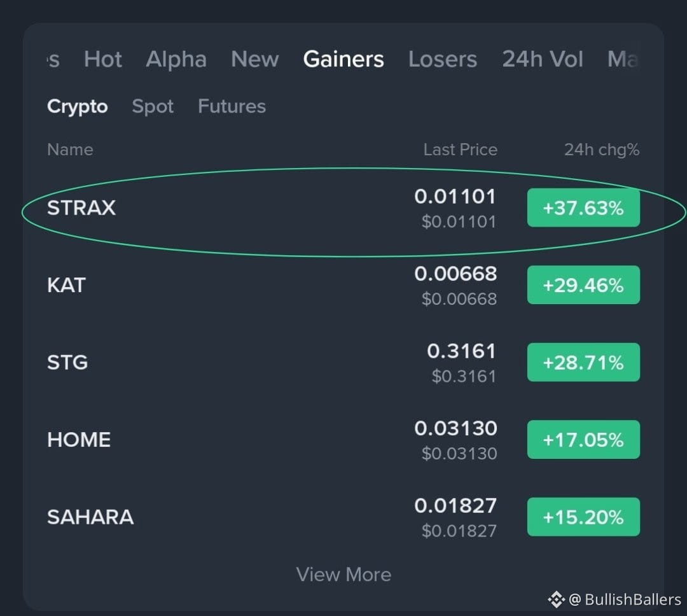
Task: Select the New tab
Action: pos(254,59)
